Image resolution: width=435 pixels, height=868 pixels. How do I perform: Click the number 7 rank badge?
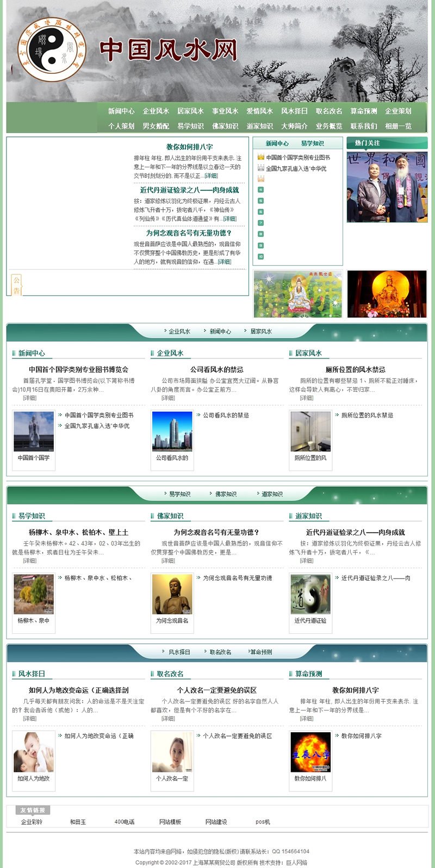(x=260, y=223)
